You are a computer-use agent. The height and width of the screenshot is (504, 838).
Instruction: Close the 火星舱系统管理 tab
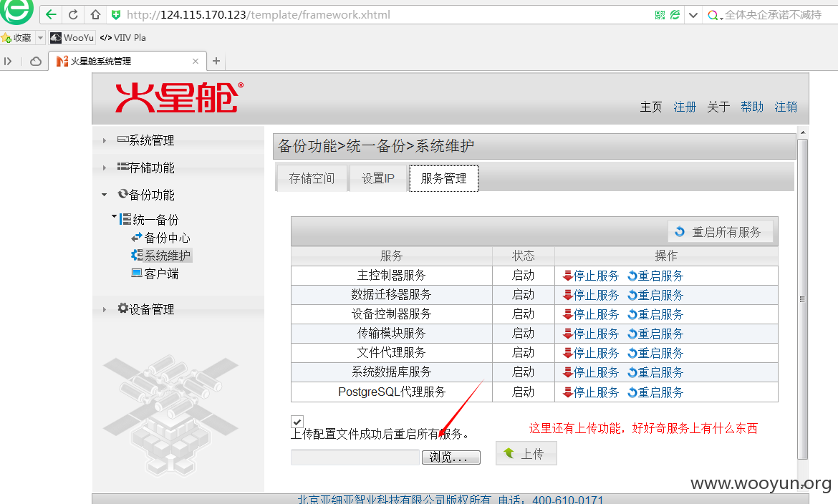[196, 61]
